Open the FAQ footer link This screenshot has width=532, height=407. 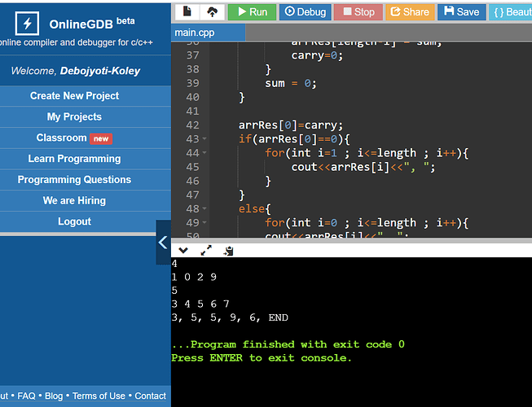26,396
